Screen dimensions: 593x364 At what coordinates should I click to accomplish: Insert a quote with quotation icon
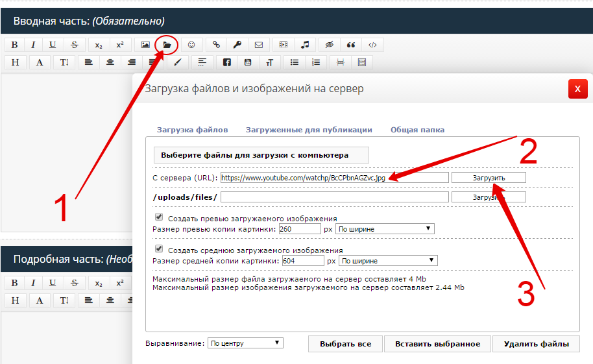(351, 45)
